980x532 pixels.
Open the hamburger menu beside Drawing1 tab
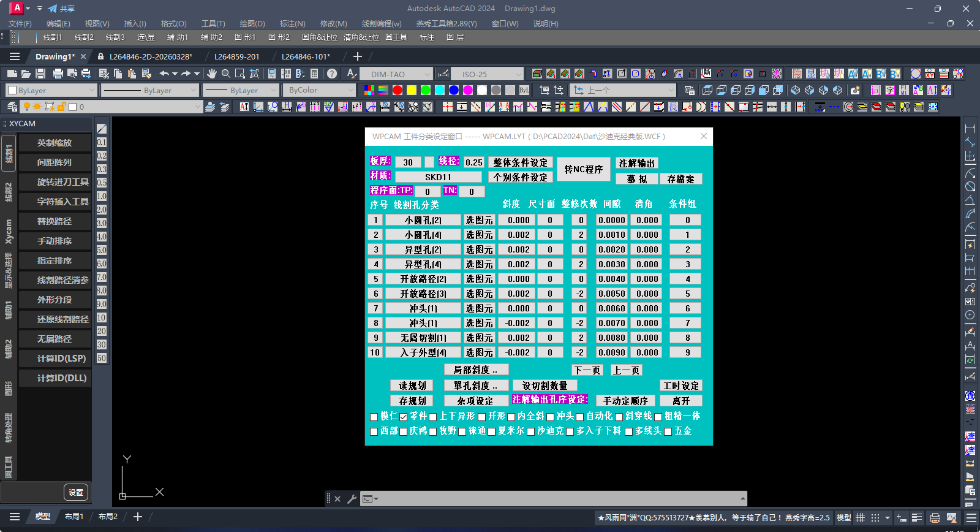(x=15, y=56)
